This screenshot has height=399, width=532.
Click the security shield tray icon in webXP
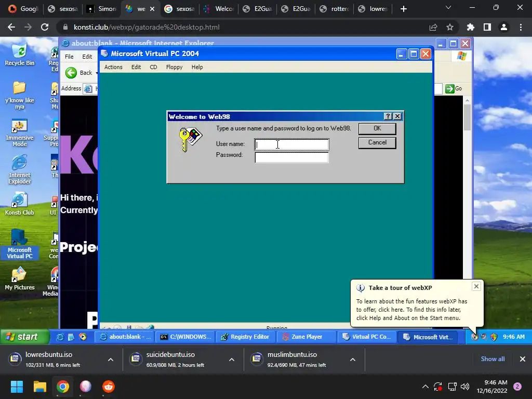494,337
